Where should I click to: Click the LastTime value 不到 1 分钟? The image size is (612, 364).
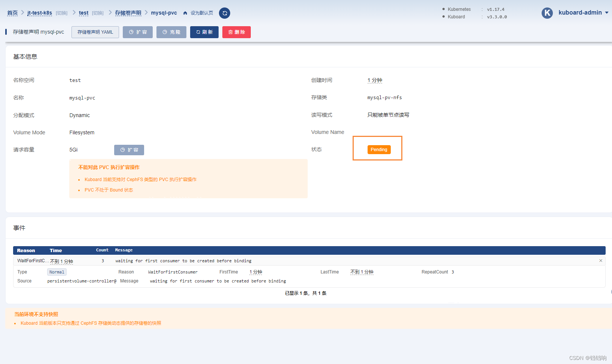click(x=362, y=272)
